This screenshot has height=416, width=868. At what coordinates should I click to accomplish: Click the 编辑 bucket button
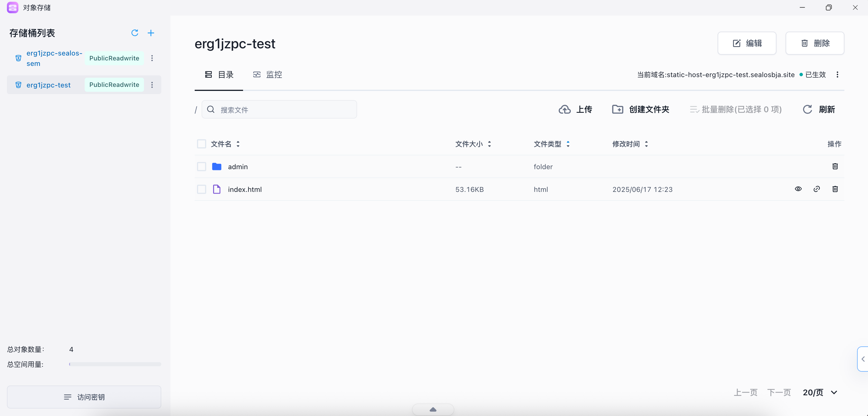coord(747,43)
